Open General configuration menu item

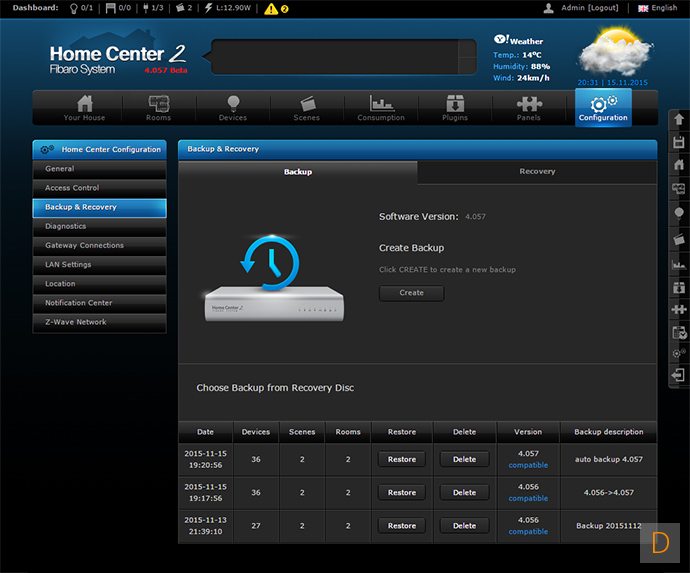point(99,169)
